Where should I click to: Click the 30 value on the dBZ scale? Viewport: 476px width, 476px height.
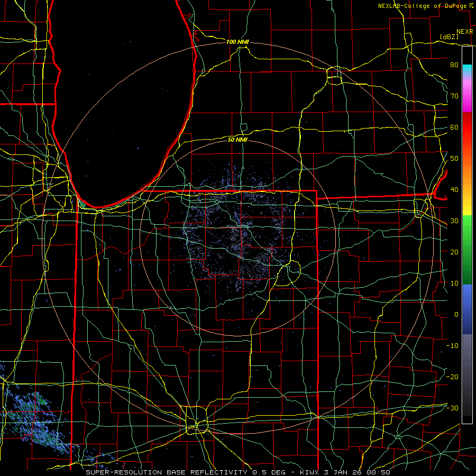(x=454, y=221)
